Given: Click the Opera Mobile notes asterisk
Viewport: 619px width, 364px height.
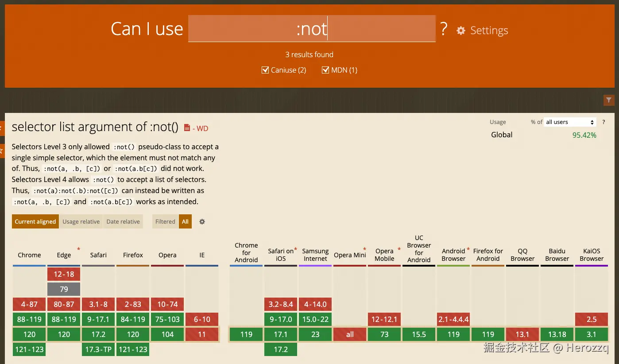Looking at the screenshot, I should (x=399, y=249).
